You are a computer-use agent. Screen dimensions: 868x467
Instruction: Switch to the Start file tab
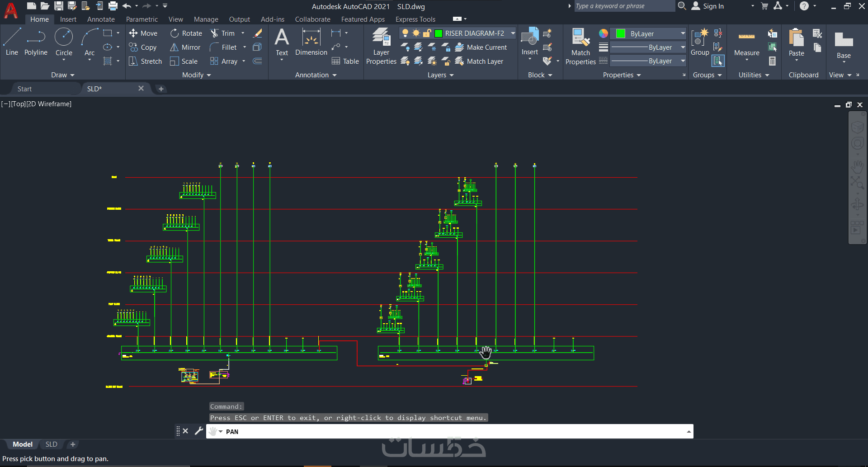24,89
